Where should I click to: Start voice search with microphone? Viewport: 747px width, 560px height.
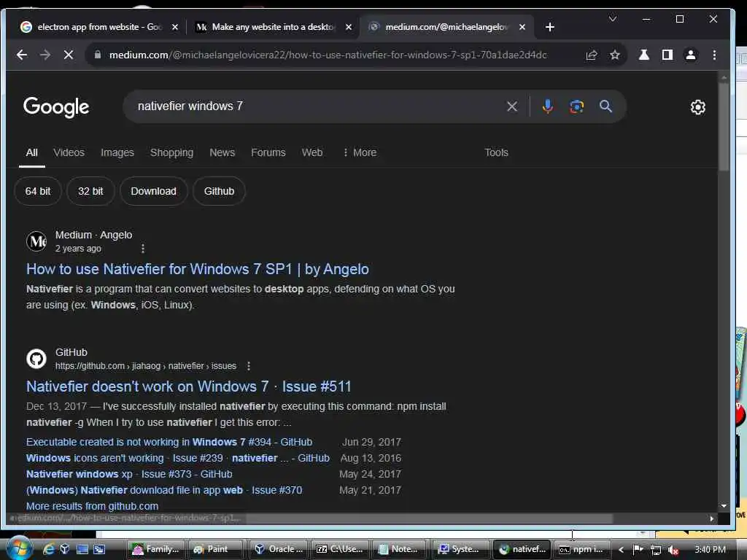point(547,106)
